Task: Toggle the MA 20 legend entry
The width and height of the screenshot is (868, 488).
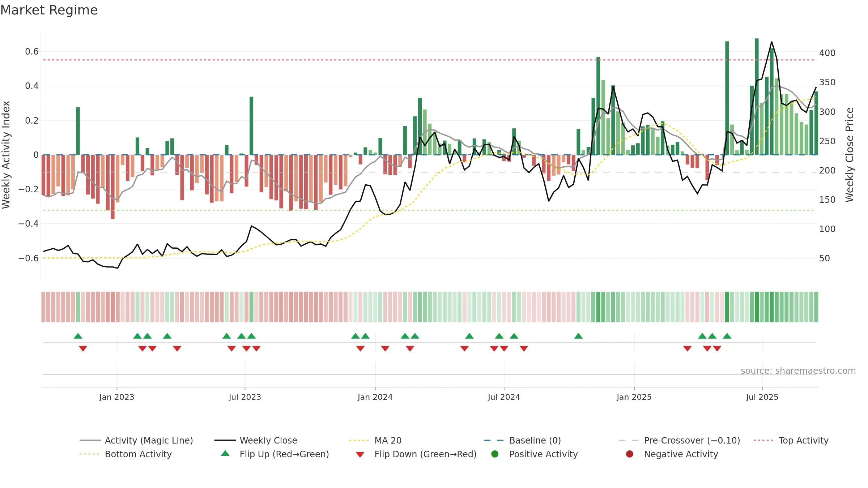Action: pyautogui.click(x=375, y=440)
